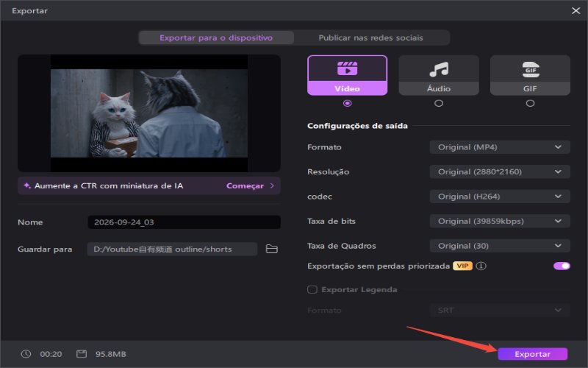
Task: Click the Nome input field
Action: 184,222
